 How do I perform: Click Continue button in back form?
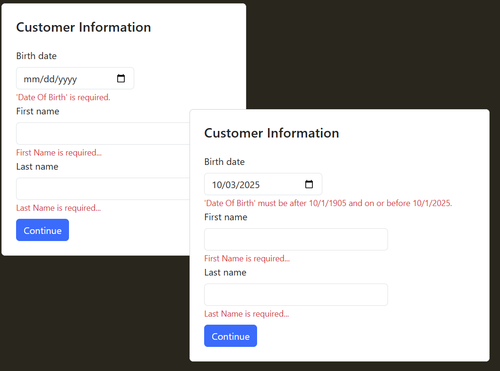(x=42, y=230)
